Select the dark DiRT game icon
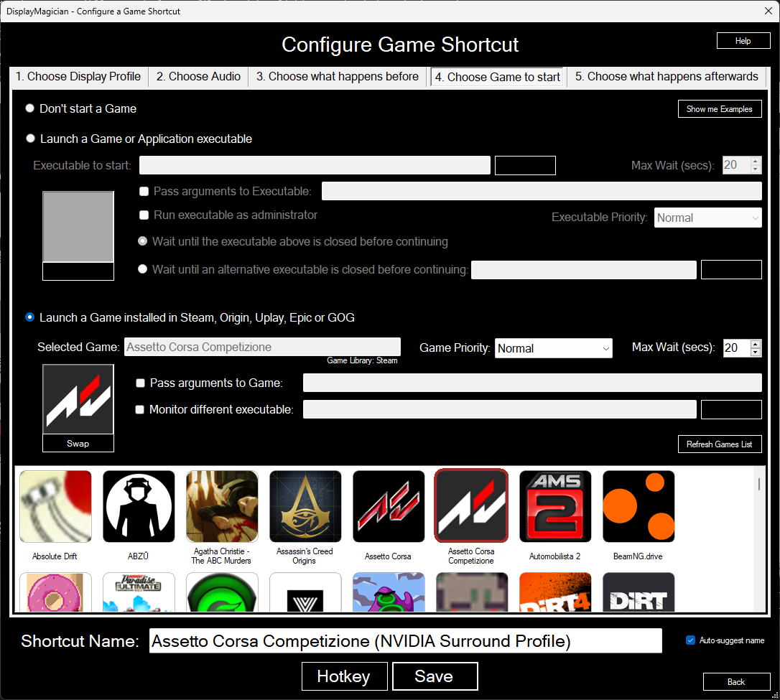The image size is (780, 700). [x=639, y=592]
